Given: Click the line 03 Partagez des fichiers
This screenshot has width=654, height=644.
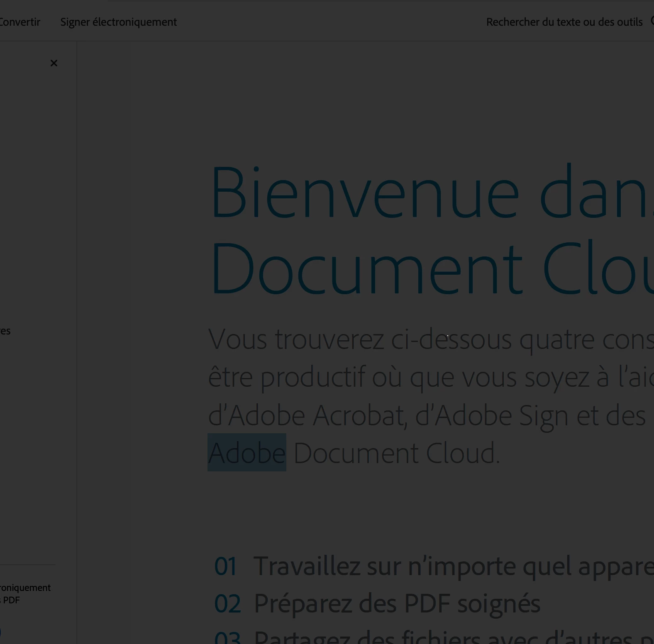Looking at the screenshot, I should pos(434,637).
